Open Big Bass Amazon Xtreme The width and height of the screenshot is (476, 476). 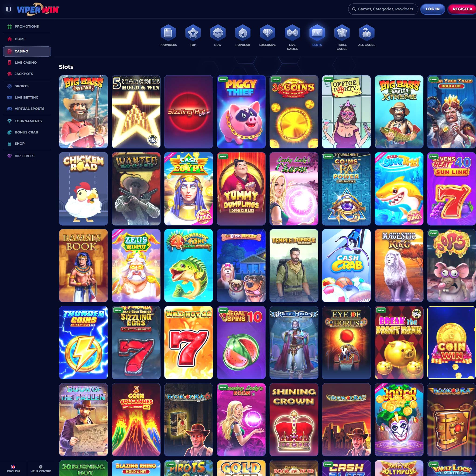pos(399,112)
